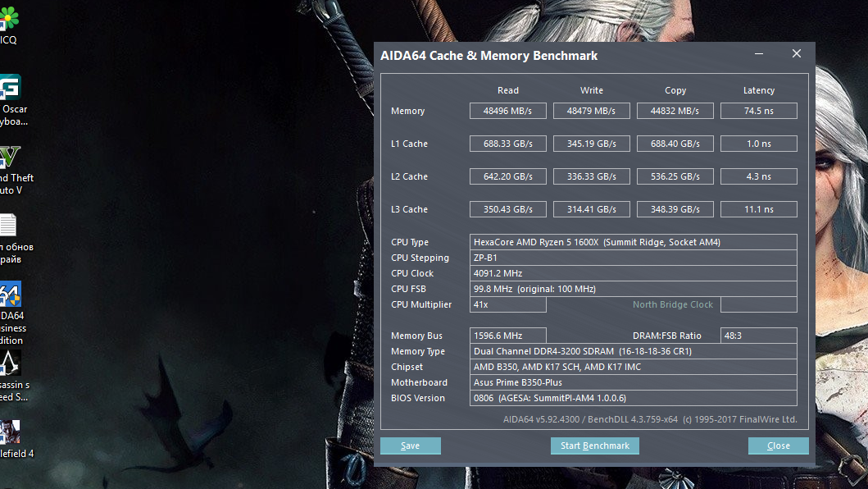Click the empty North Bridge Clock field
The image size is (868, 489).
point(758,304)
